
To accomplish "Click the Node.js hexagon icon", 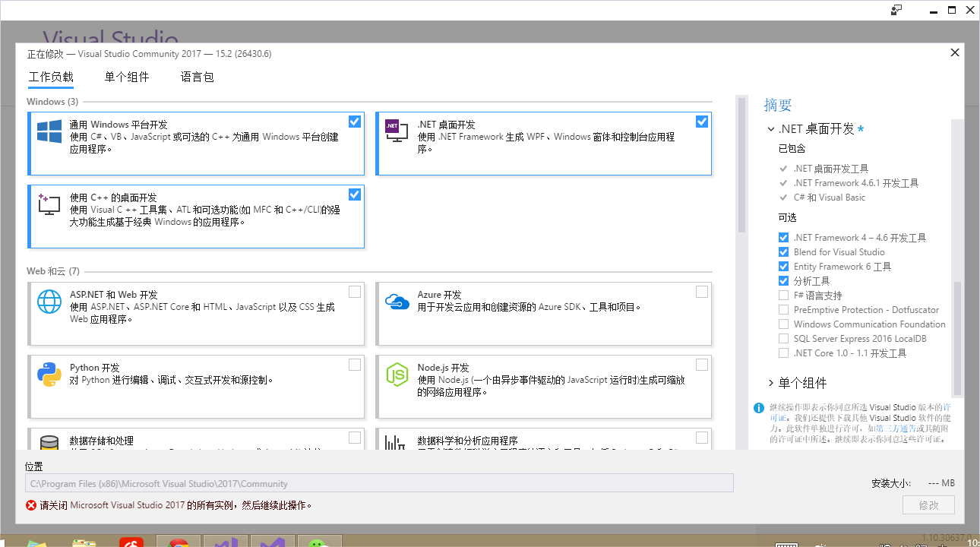I will tap(397, 375).
